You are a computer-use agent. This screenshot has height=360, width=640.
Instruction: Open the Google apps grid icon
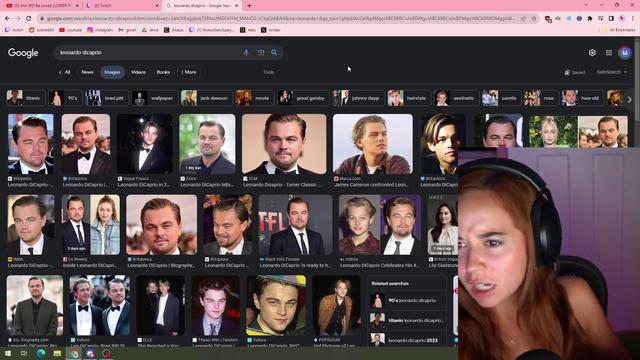609,53
